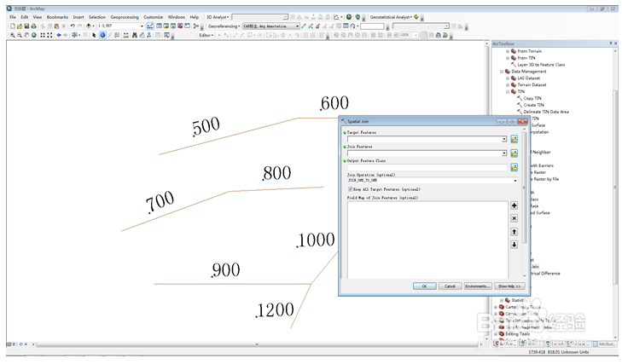Click the Full Extent globe icon
This screenshot has height=364, width=622.
pos(34,35)
